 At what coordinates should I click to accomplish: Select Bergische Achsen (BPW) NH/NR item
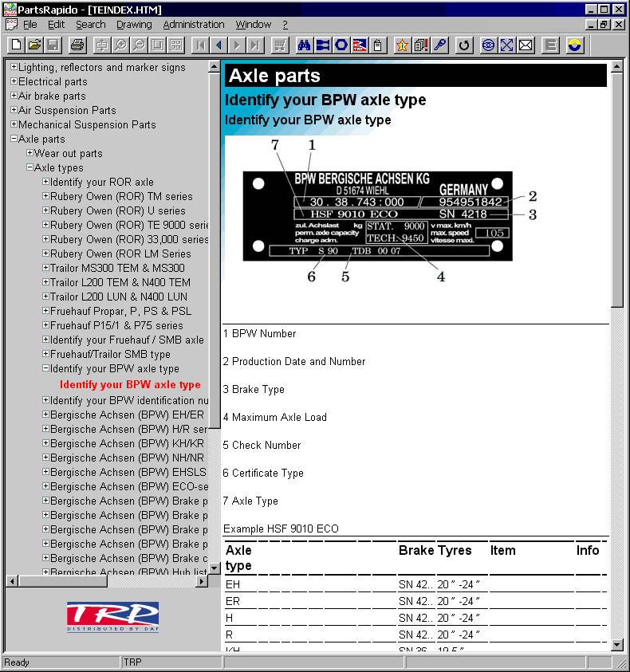pos(127,458)
